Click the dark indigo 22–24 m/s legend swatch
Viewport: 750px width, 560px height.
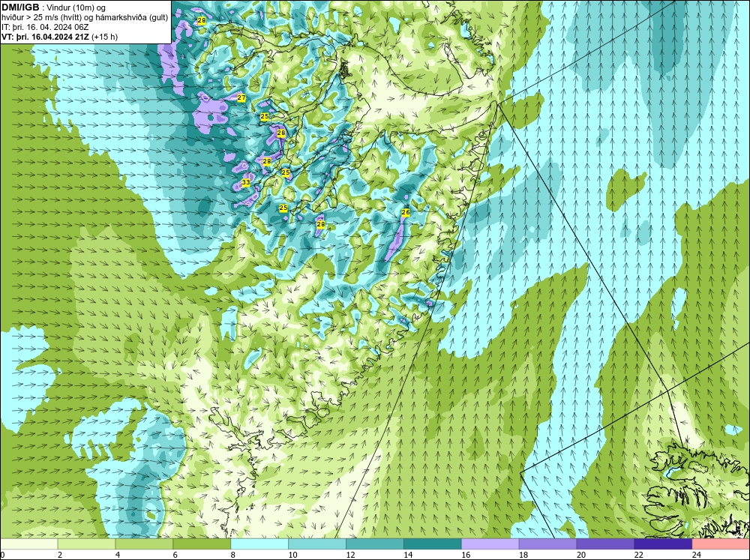[x=663, y=544]
